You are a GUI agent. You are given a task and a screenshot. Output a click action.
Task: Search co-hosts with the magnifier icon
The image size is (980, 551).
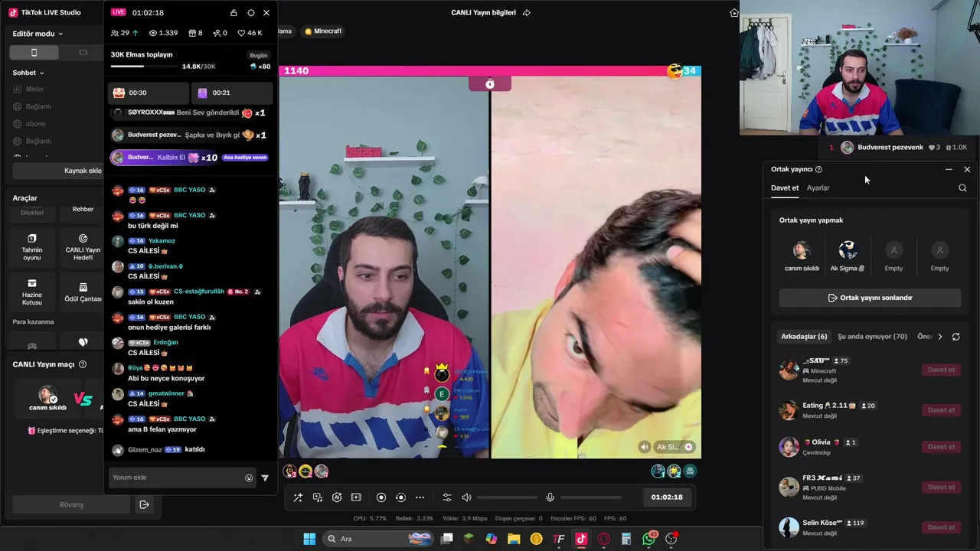pyautogui.click(x=962, y=187)
